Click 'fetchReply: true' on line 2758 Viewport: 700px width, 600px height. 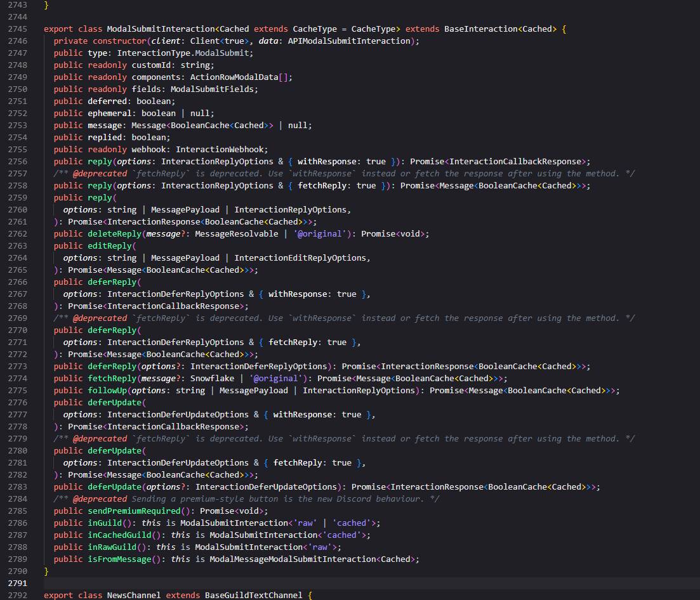click(336, 186)
